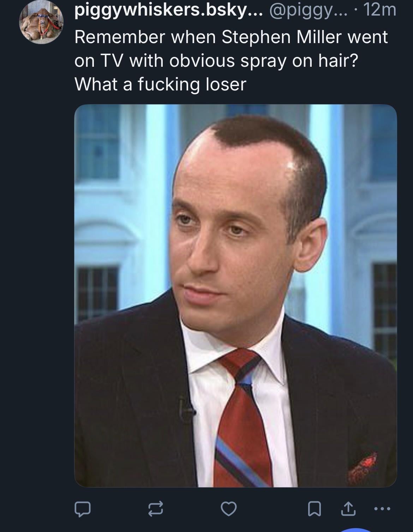Image resolution: width=413 pixels, height=532 pixels.
Task: Like the post with the heart icon
Action: 228,509
